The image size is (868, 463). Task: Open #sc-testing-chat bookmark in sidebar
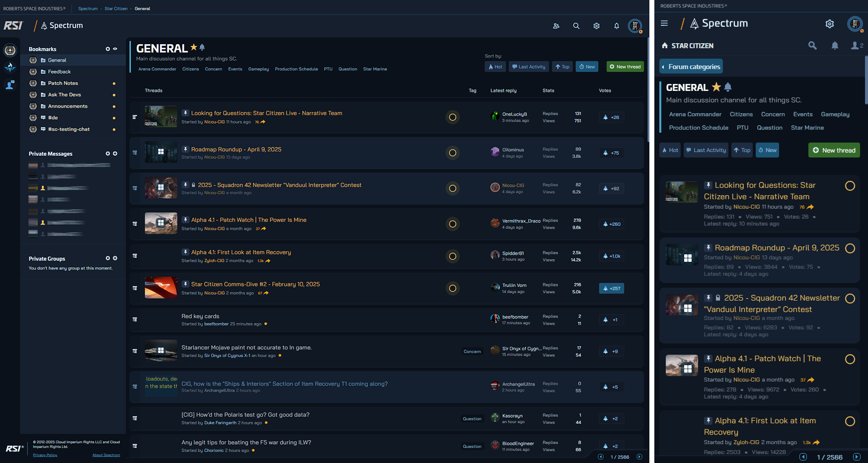tap(73, 129)
